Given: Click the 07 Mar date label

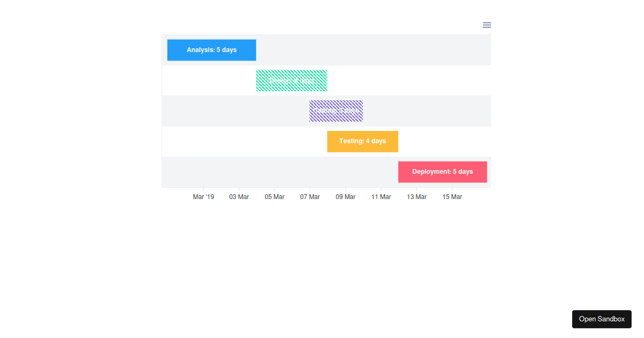Looking at the screenshot, I should click(310, 196).
